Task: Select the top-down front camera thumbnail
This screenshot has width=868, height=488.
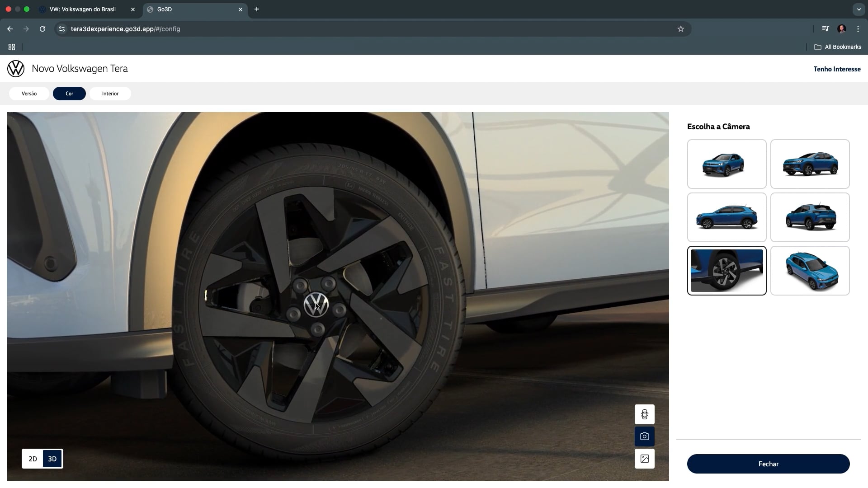Action: pos(810,271)
